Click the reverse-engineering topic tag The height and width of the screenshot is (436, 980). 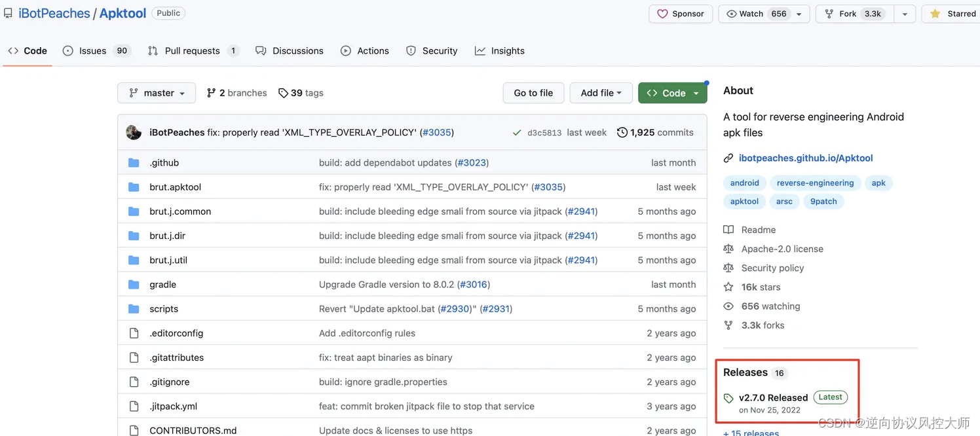coord(815,183)
